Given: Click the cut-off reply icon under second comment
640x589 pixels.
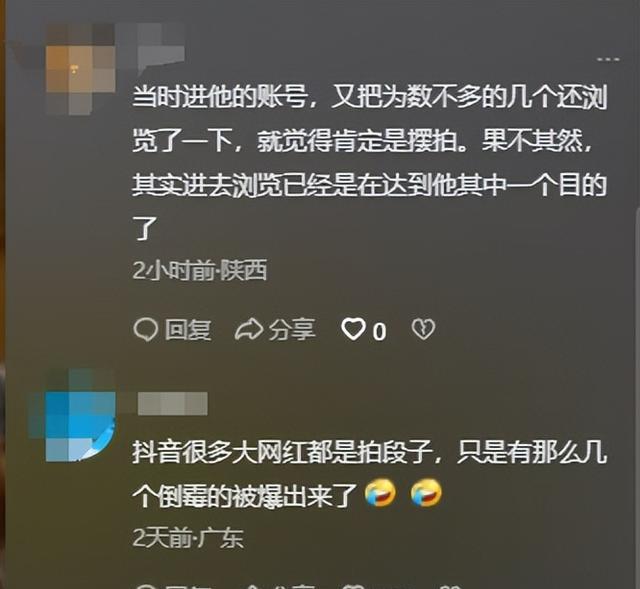Looking at the screenshot, I should click(x=146, y=586).
